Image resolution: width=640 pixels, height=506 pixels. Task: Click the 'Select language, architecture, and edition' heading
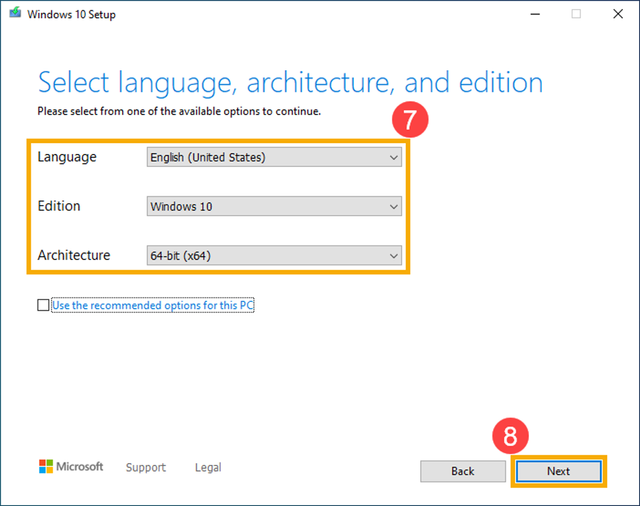click(x=290, y=83)
